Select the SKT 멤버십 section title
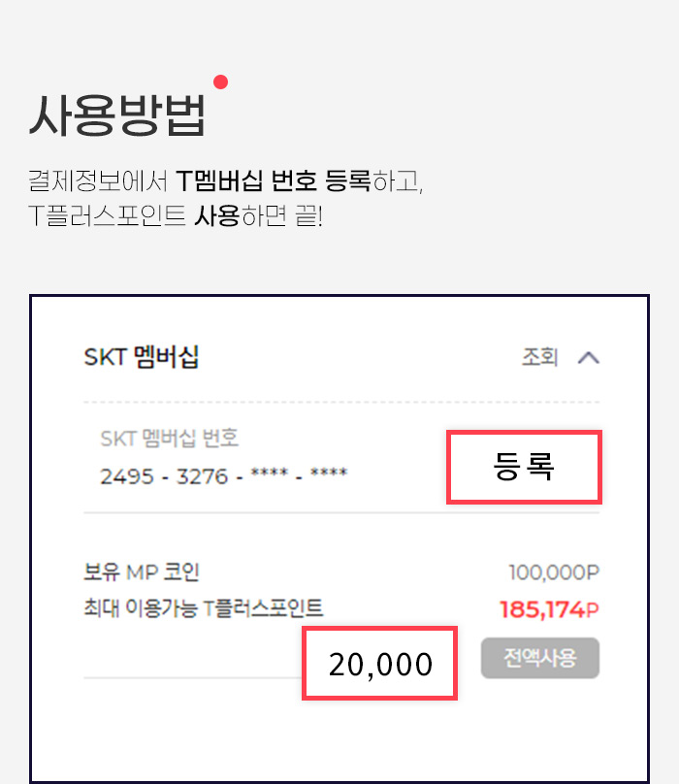679x784 pixels. click(142, 357)
